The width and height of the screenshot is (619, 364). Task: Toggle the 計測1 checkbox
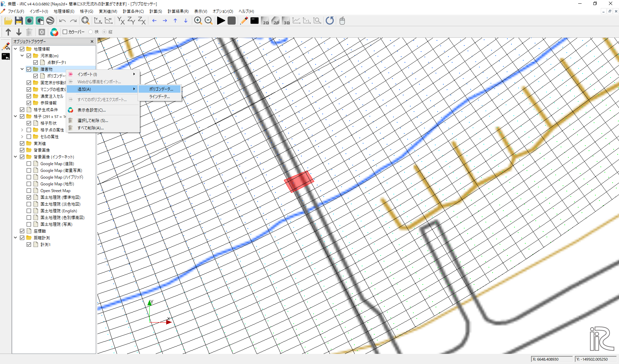[x=29, y=244]
